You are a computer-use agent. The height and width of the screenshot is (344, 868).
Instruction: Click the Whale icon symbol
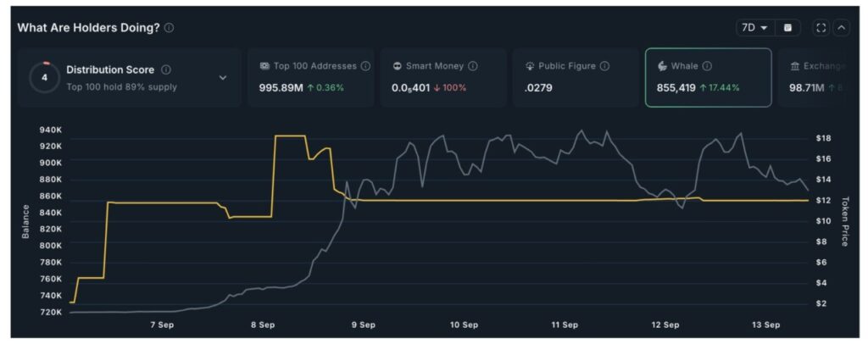[662, 66]
